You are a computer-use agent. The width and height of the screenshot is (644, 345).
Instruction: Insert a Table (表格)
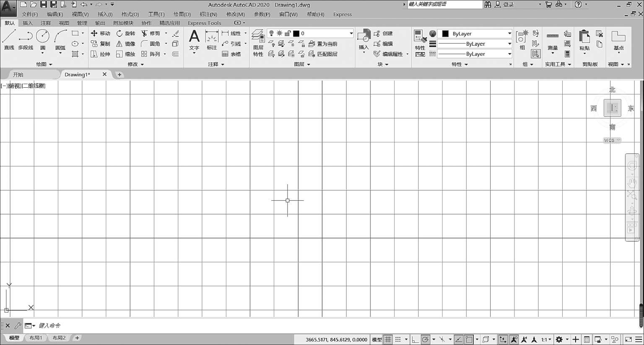click(231, 54)
